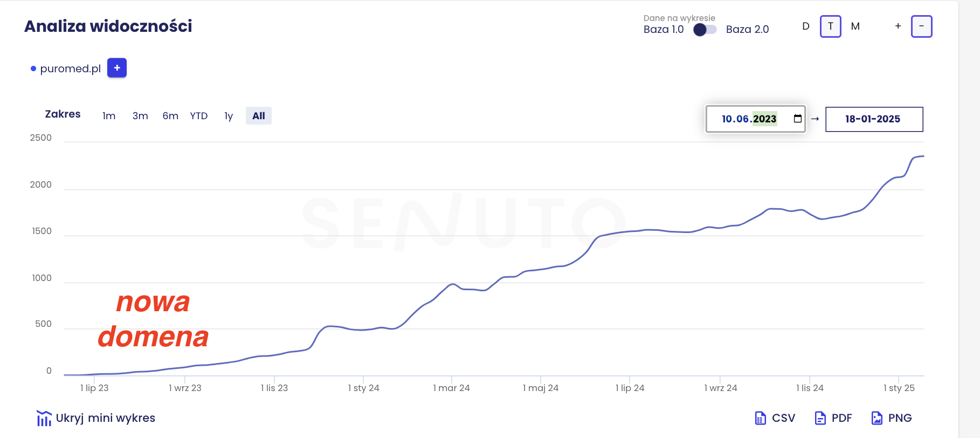Select the All range option
The width and height of the screenshot is (980, 438).
pos(259,116)
